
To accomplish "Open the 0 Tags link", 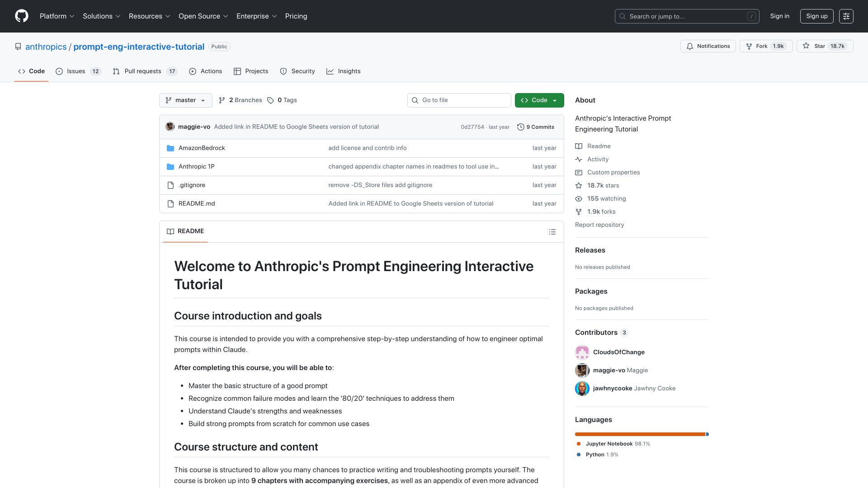I will (x=282, y=100).
